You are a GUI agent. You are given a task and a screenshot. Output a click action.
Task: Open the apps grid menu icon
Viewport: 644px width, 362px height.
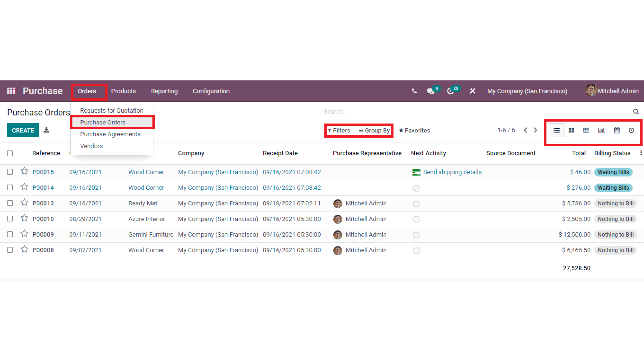(11, 91)
